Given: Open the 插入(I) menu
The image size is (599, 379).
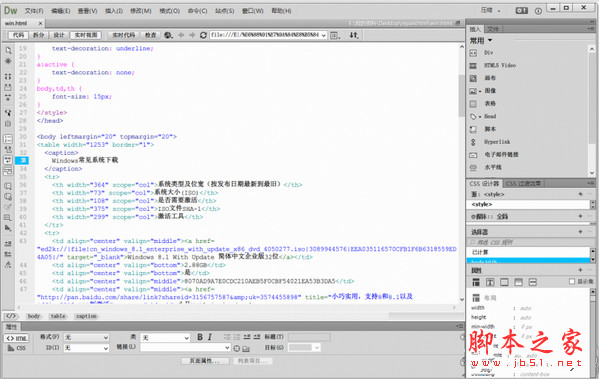Looking at the screenshot, I should point(114,11).
